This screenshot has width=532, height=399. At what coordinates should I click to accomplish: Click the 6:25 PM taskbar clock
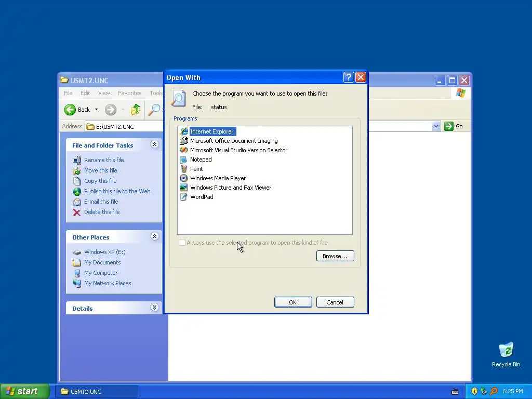[x=512, y=391]
